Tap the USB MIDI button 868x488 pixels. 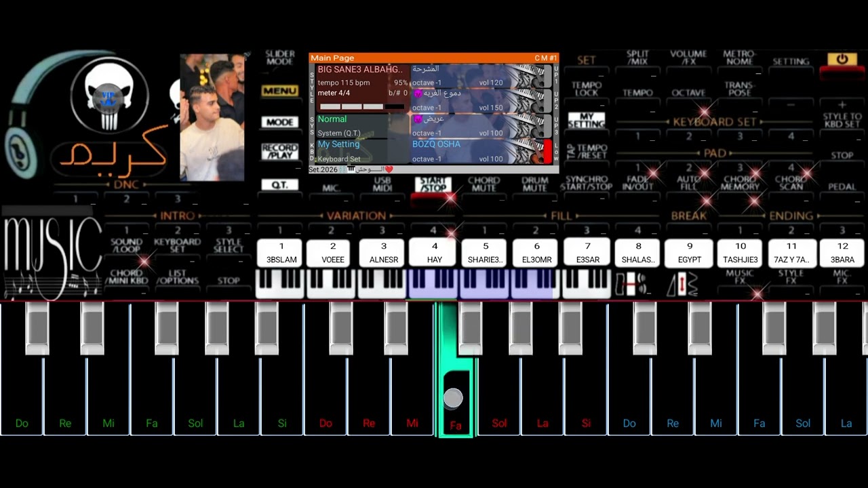click(x=382, y=184)
